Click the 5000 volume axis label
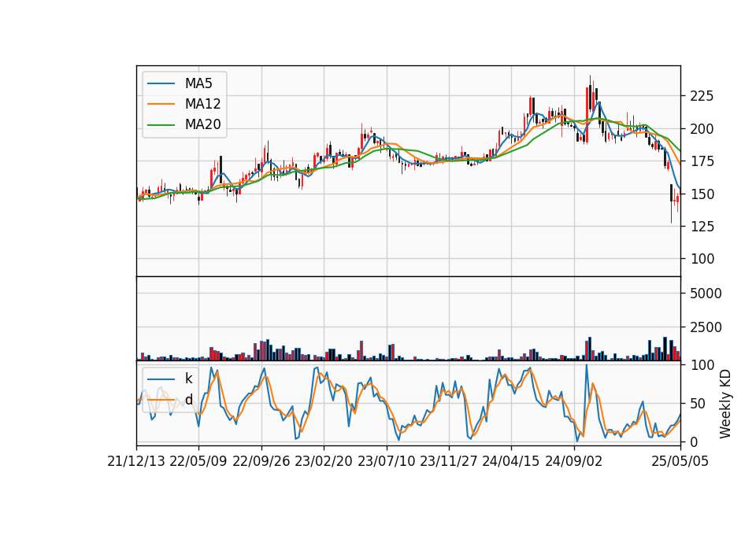 [x=706, y=294]
